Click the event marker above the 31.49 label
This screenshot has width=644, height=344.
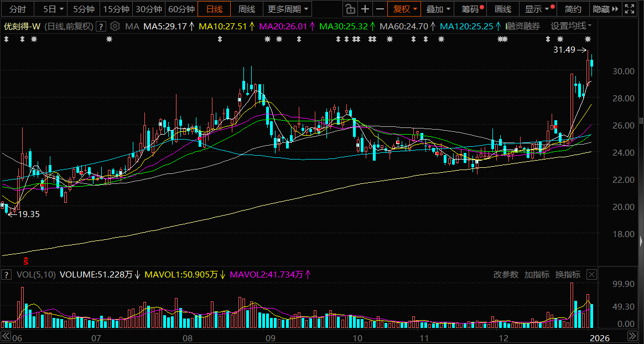[x=588, y=39]
